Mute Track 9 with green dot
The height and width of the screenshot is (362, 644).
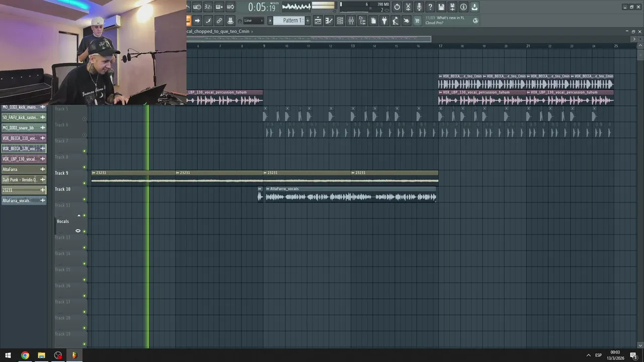click(84, 183)
